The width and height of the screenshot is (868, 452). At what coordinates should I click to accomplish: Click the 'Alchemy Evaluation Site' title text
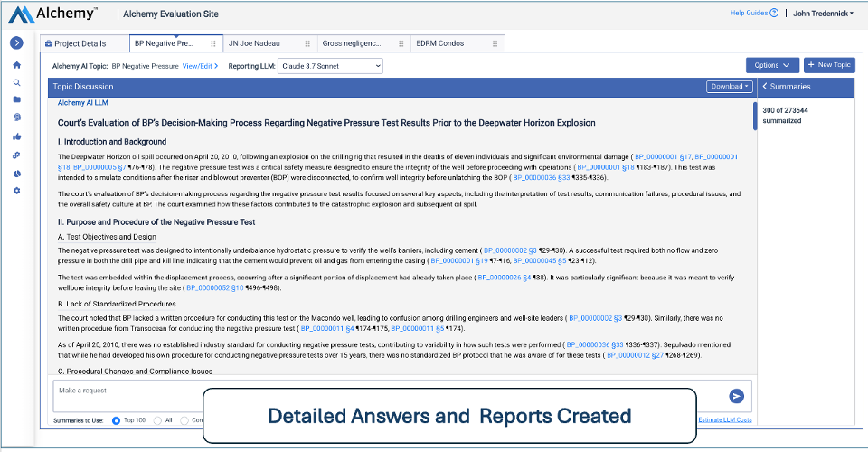(x=171, y=14)
